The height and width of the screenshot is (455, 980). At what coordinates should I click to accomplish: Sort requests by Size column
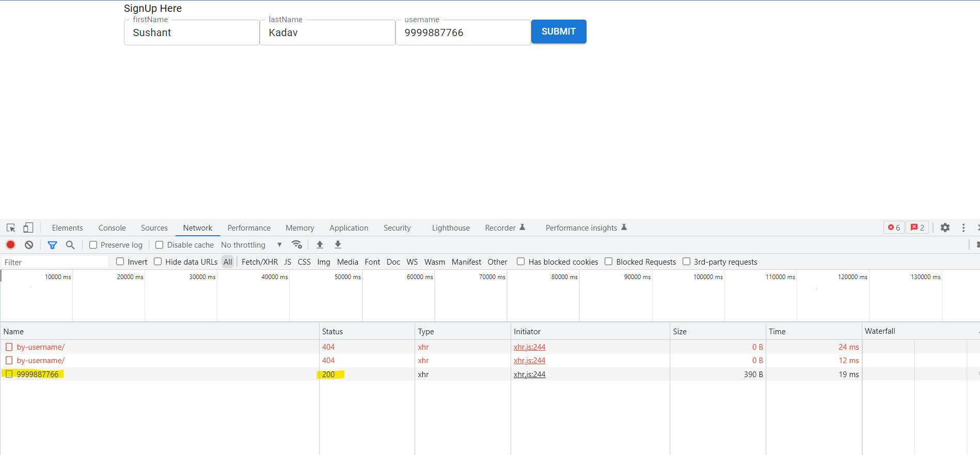point(718,331)
